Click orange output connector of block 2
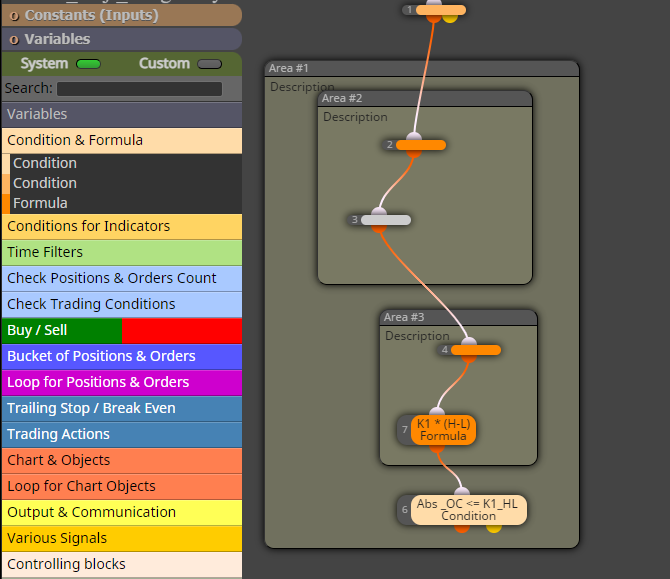Screen dimensions: 670x579 (x=414, y=153)
